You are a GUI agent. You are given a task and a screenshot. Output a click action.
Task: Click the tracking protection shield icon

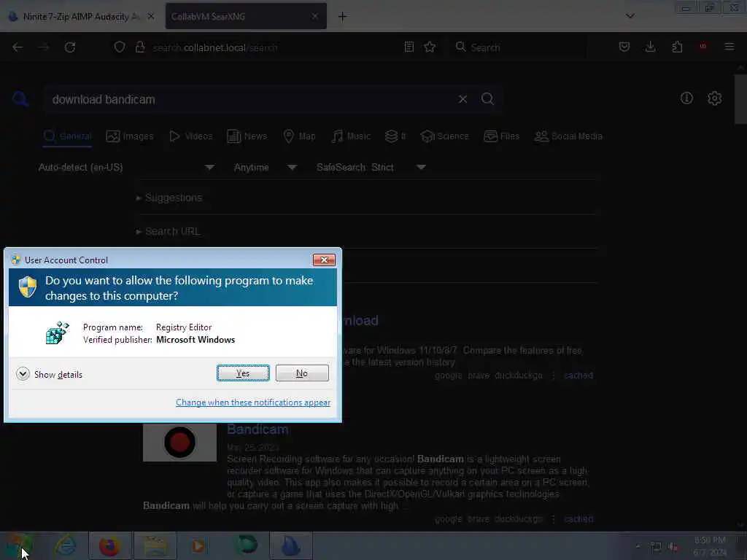[120, 47]
